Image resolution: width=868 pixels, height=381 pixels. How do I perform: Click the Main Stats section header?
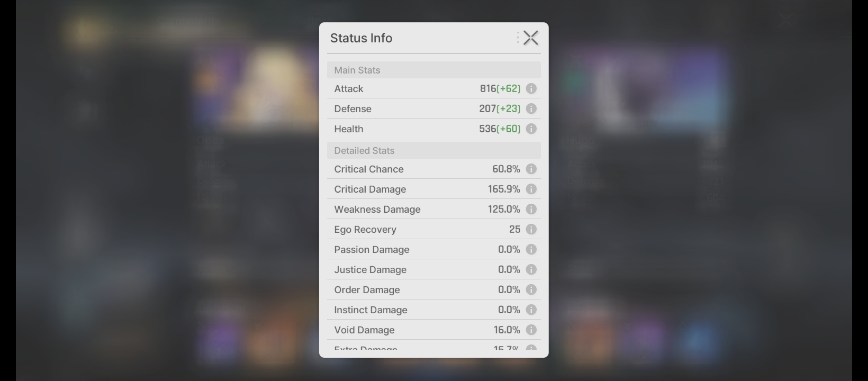tap(433, 70)
